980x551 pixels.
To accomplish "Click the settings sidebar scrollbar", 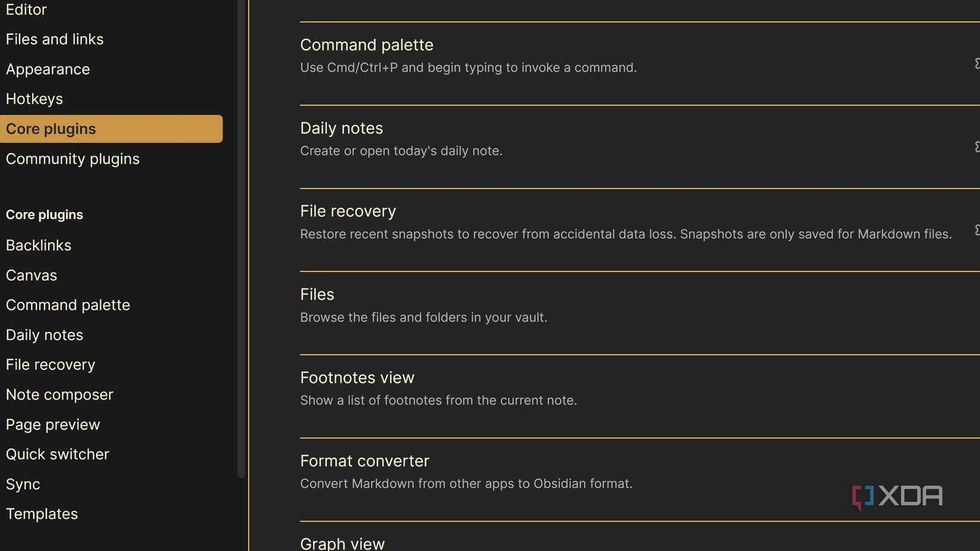I will coord(241,237).
